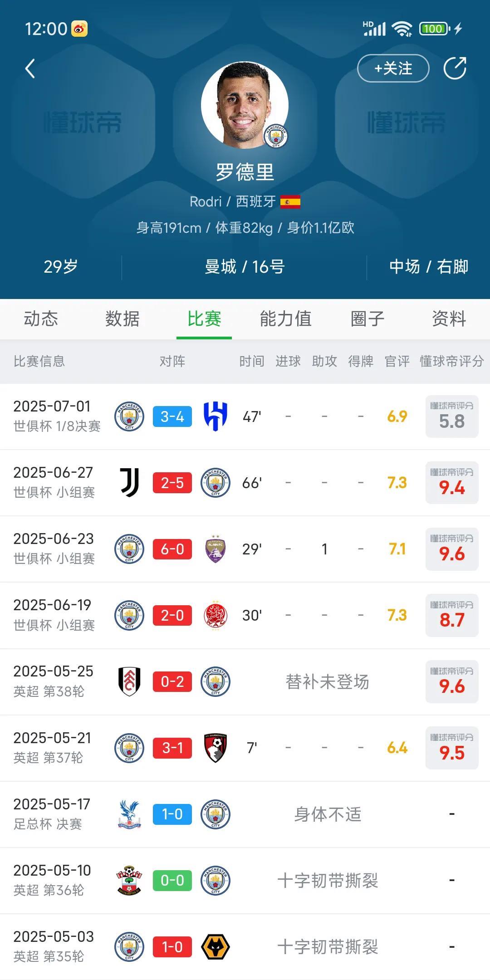Switch to the 动态 tab
The height and width of the screenshot is (980, 490).
coord(41,319)
